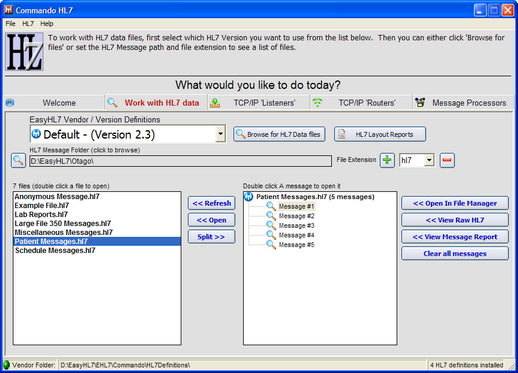Switch to TCP/IP 'Routers' tab
Image resolution: width=518 pixels, height=373 pixels.
coord(361,103)
